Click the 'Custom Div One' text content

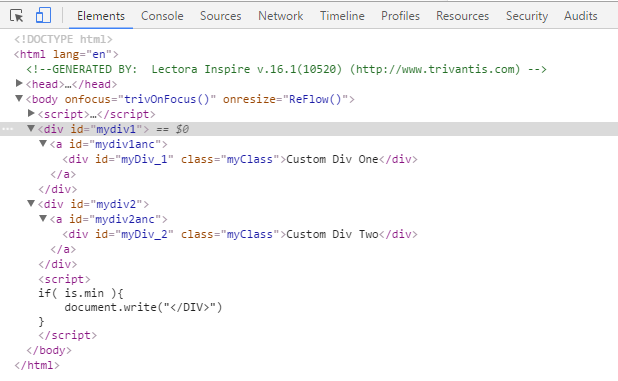[x=332, y=159]
